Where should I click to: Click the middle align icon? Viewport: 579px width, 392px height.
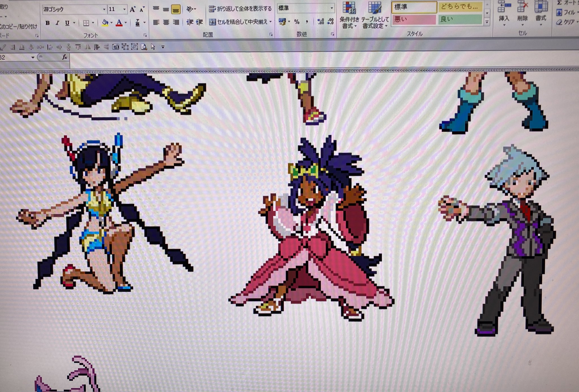click(x=166, y=10)
